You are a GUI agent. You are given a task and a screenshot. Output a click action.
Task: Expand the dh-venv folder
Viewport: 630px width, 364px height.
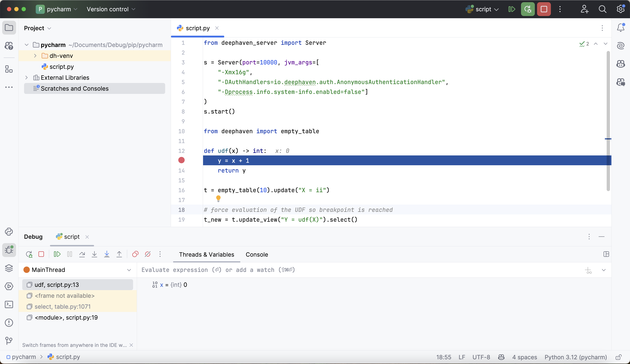(35, 56)
